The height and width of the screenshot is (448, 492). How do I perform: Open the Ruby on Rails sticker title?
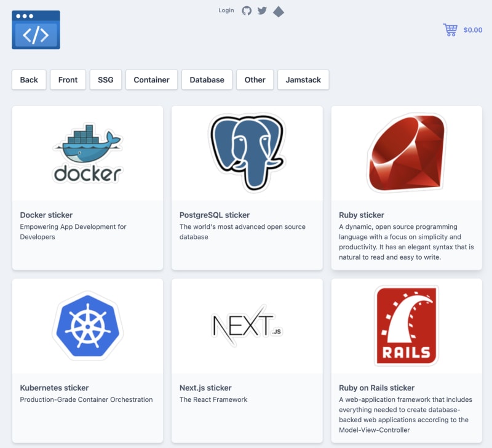pos(376,388)
